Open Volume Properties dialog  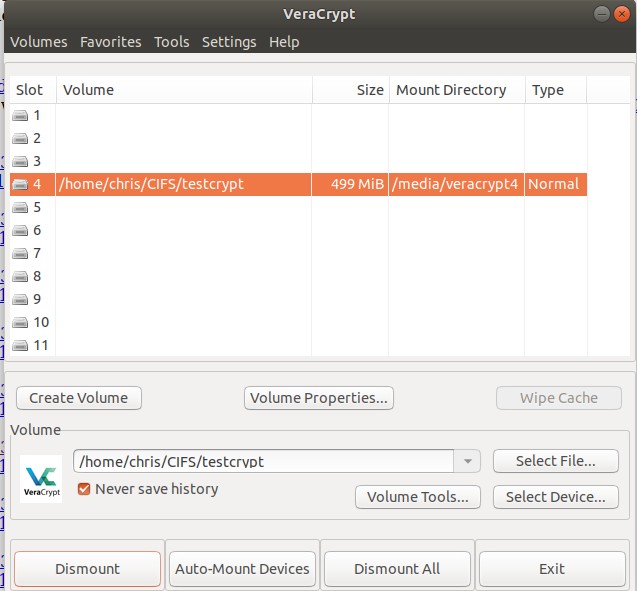click(x=318, y=398)
